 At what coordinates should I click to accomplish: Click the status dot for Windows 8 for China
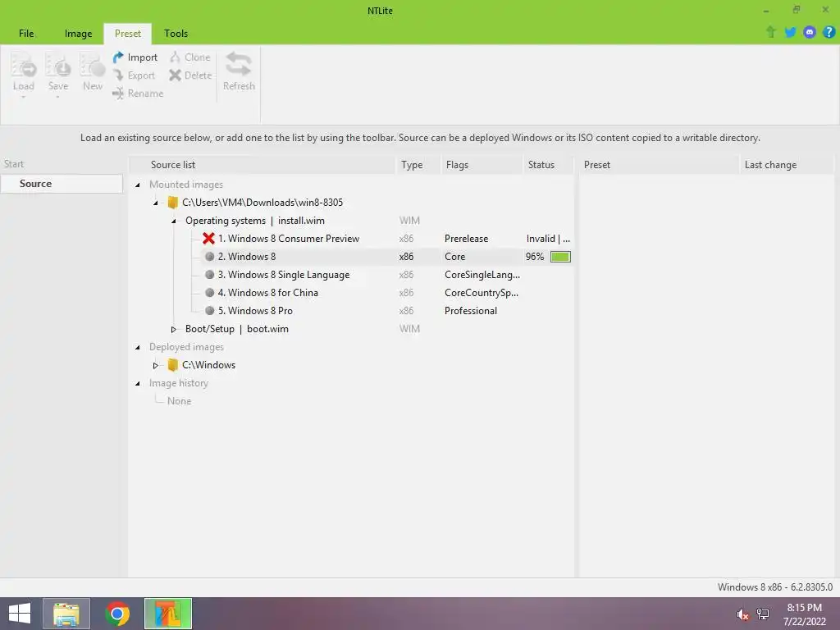209,293
